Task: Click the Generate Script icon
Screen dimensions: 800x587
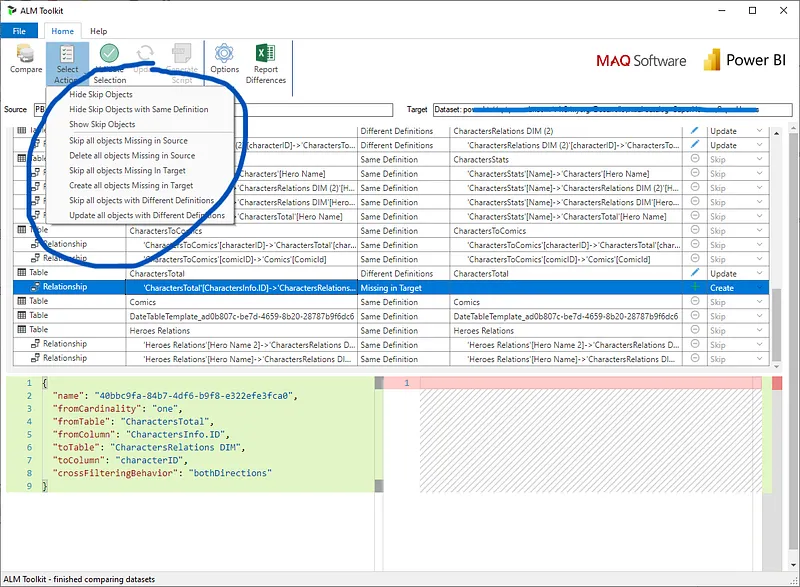Action: pos(182,53)
